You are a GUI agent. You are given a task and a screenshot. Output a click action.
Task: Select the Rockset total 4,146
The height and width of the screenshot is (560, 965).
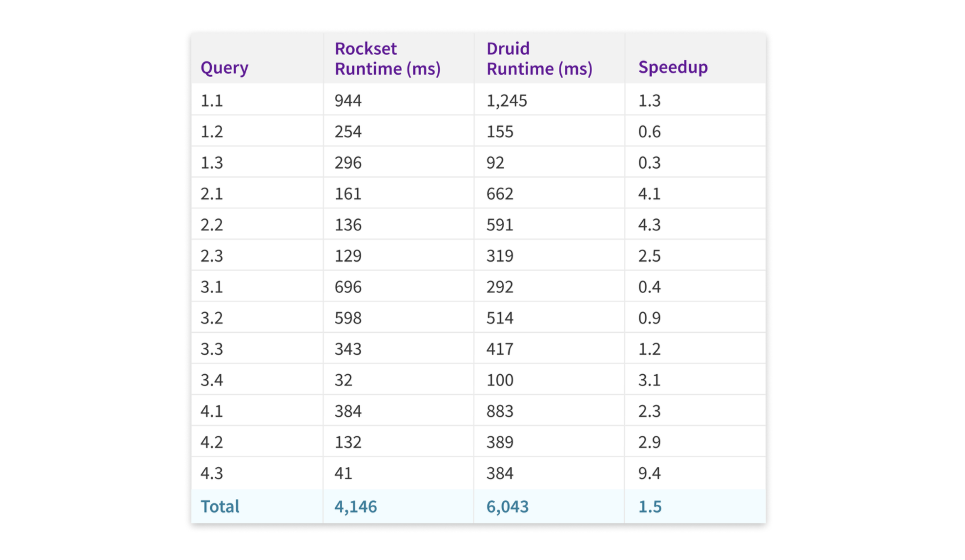(x=356, y=507)
